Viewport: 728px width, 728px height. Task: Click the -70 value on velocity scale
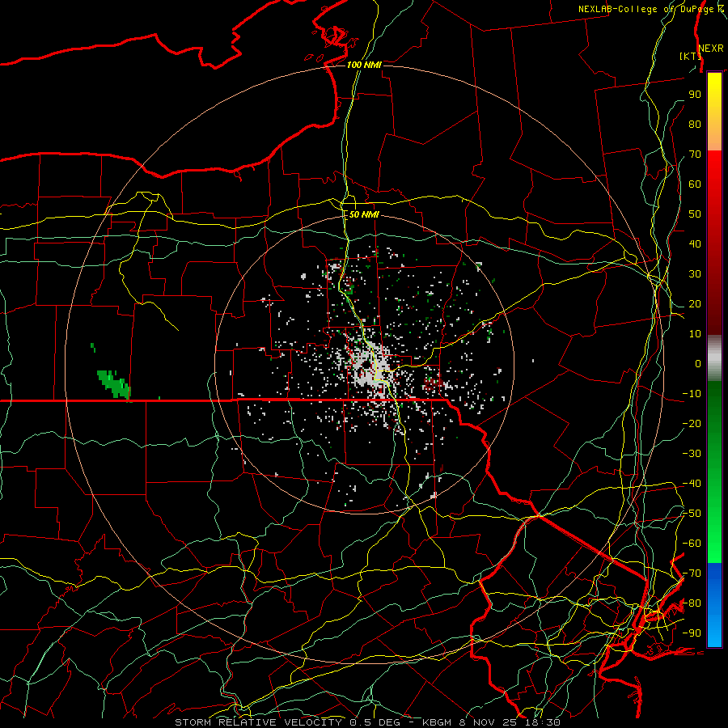click(692, 574)
